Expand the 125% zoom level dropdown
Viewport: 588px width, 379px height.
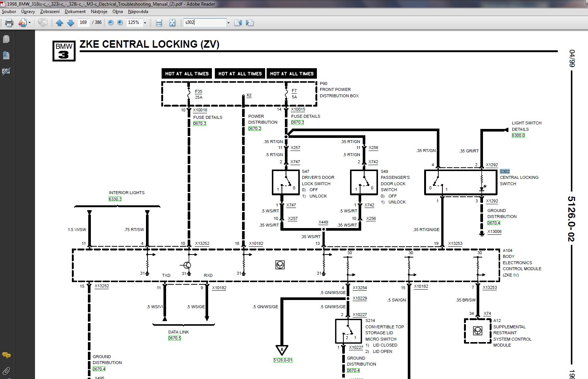click(145, 23)
